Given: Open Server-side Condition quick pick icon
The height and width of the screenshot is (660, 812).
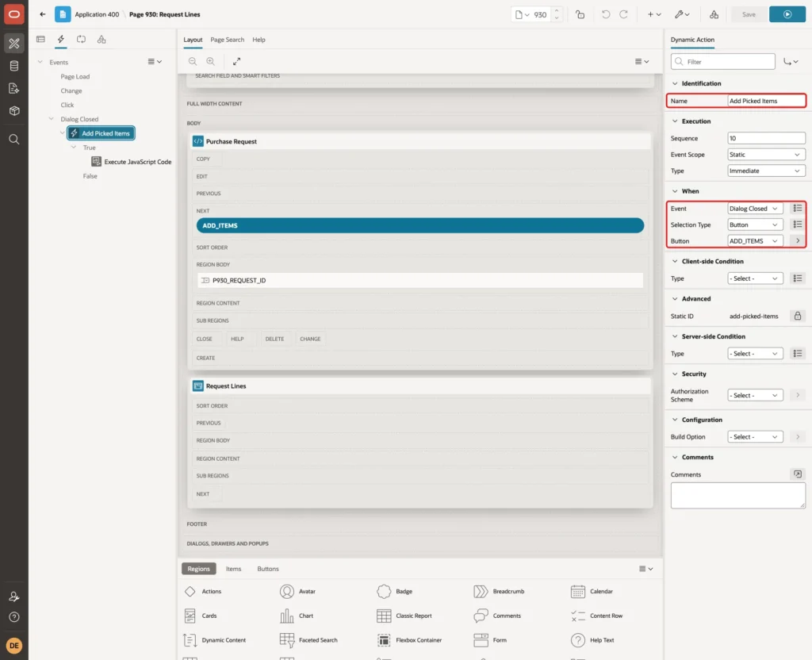Looking at the screenshot, I should pos(798,353).
